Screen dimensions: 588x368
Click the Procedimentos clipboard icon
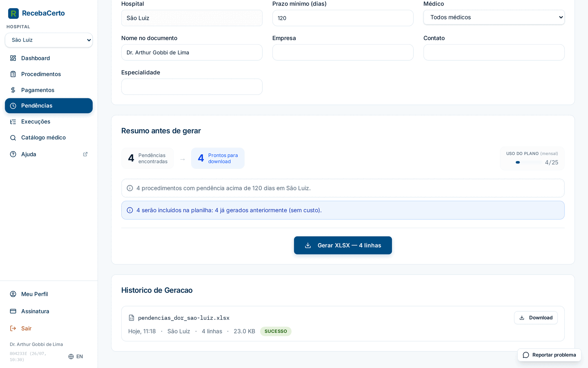tap(13, 74)
